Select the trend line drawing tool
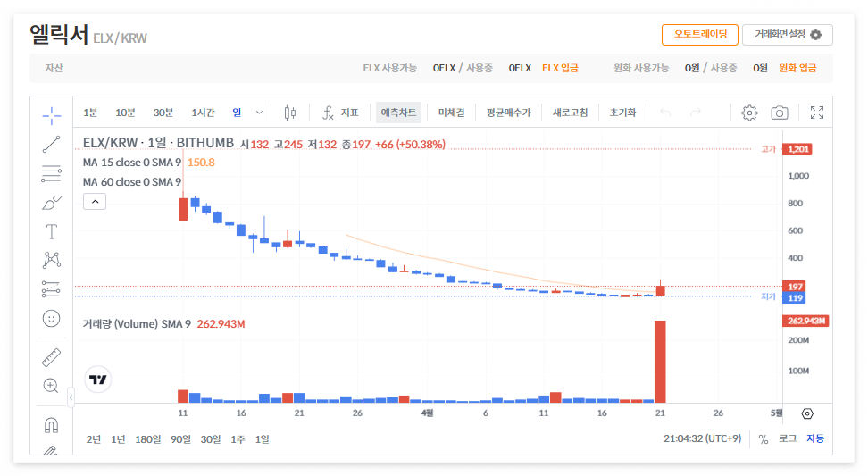The height and width of the screenshot is (476, 868). click(x=52, y=145)
